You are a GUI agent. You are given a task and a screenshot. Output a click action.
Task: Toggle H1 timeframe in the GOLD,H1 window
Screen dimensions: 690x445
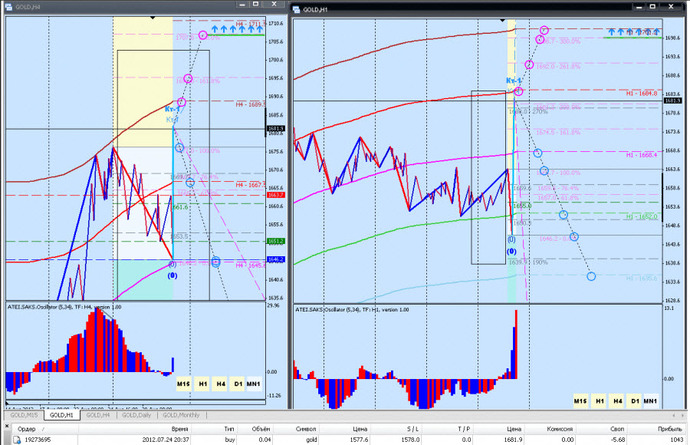point(599,401)
